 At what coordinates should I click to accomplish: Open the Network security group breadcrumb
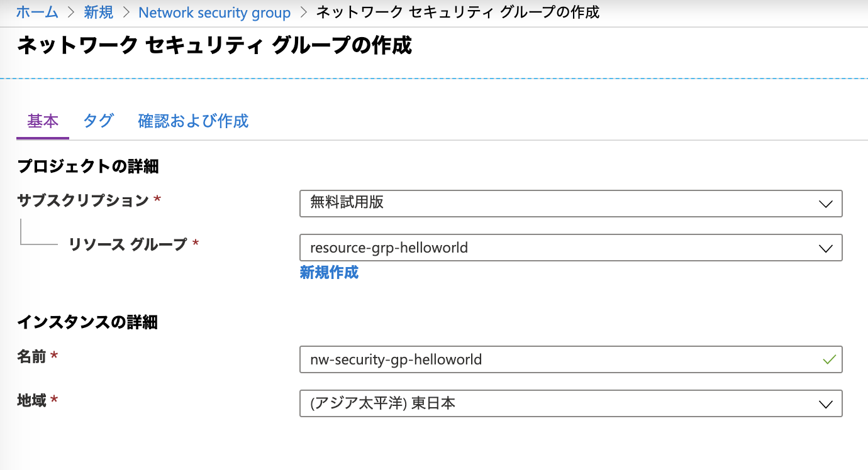214,13
